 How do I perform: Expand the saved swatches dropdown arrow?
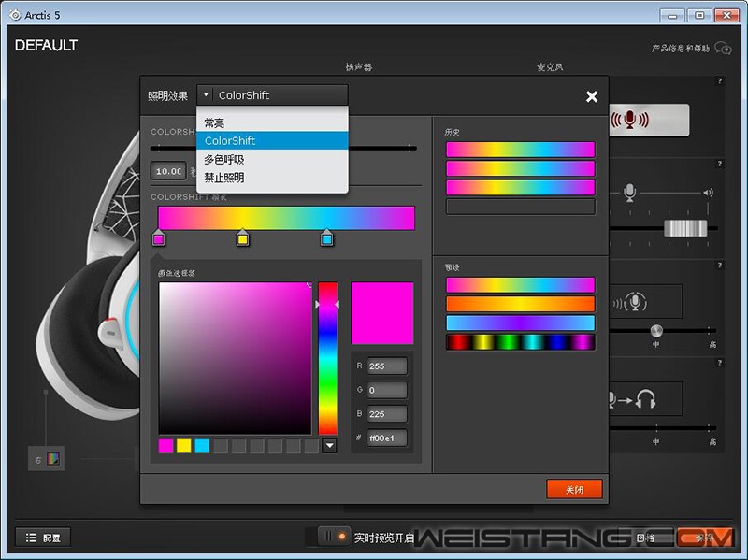[x=329, y=446]
